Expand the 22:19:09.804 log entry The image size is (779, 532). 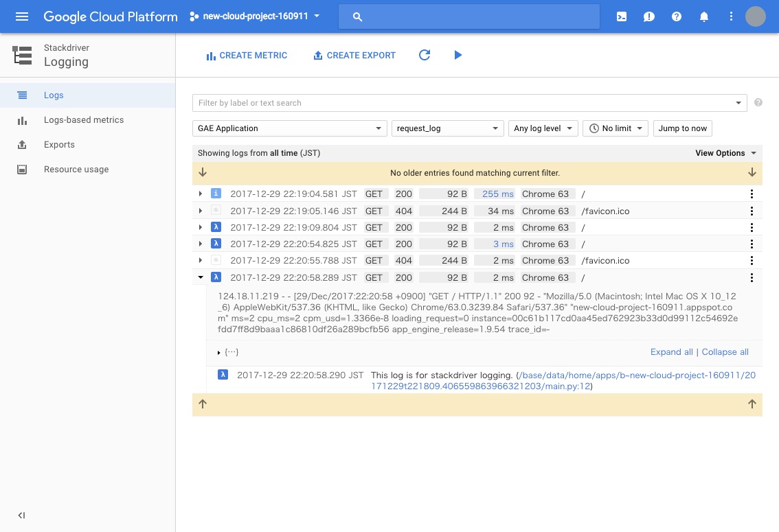[200, 227]
